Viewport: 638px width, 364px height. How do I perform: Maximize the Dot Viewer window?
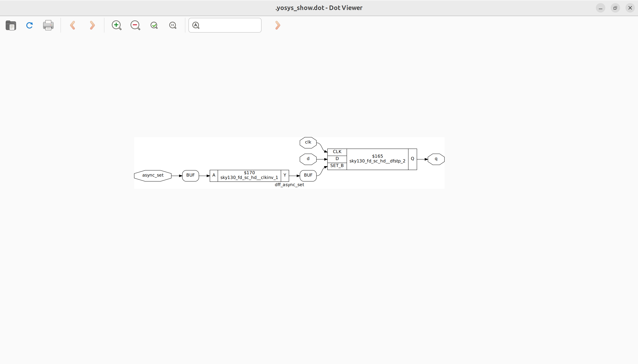point(615,8)
